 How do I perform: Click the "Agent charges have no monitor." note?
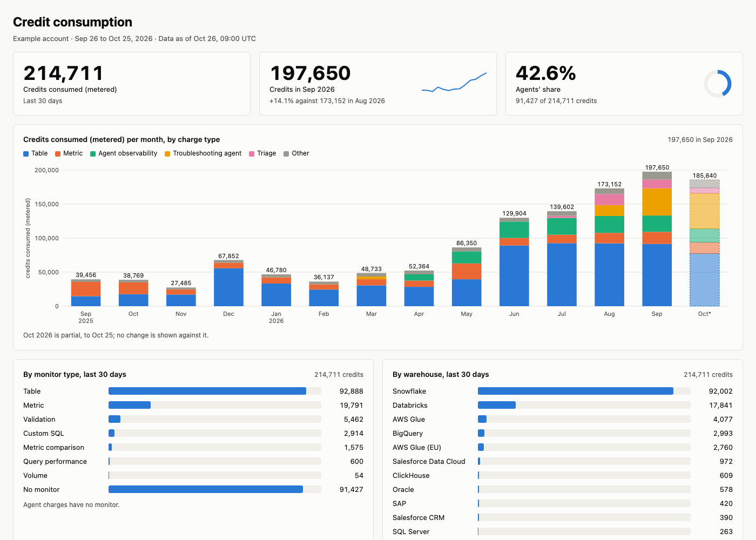71,505
